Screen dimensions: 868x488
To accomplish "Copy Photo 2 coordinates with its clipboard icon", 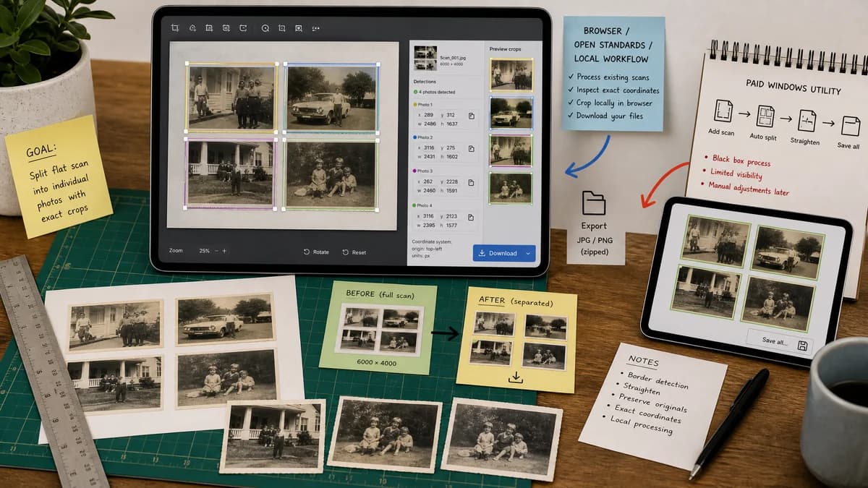I will pyautogui.click(x=471, y=148).
